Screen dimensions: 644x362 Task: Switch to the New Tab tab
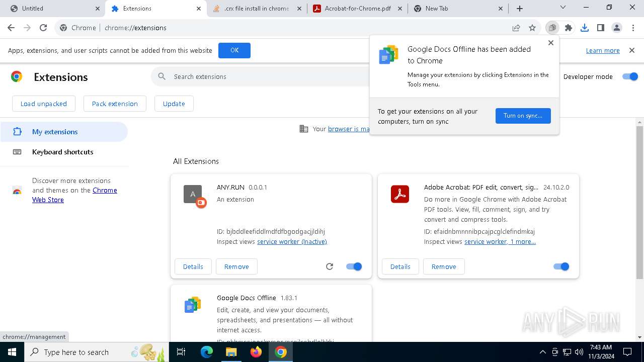pos(458,9)
